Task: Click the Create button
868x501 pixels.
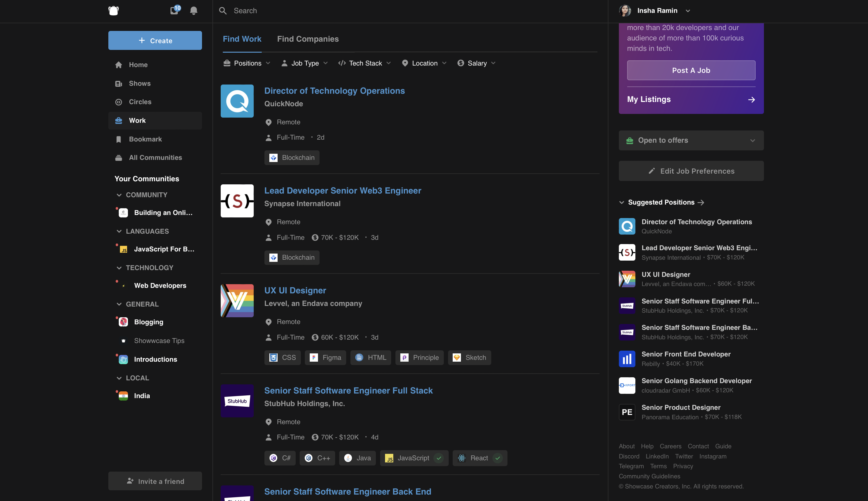Action: (155, 40)
